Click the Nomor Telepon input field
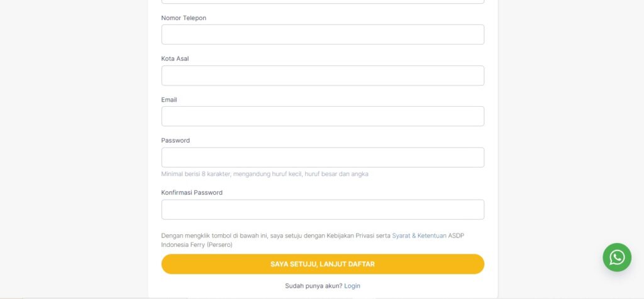This screenshot has height=299, width=644. pos(323,35)
